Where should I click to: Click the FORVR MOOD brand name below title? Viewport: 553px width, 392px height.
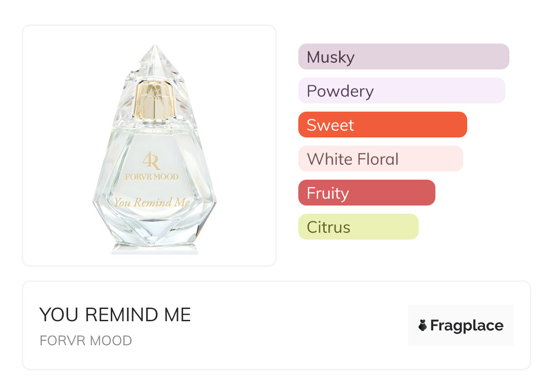(x=86, y=341)
